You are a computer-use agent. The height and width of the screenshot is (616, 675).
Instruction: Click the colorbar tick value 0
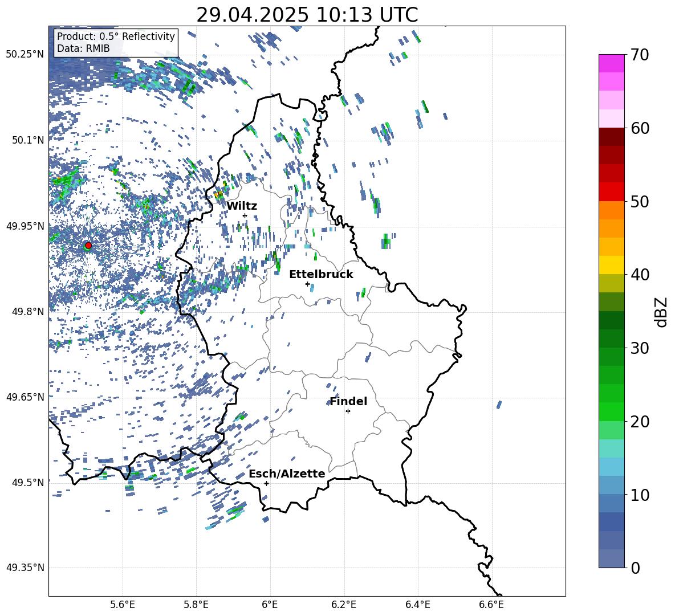635,568
